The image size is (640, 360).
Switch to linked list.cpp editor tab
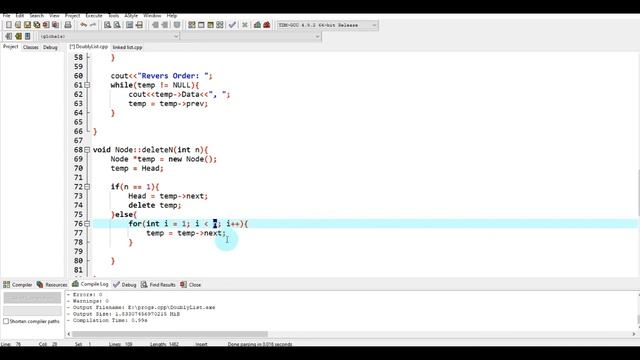pyautogui.click(x=127, y=47)
